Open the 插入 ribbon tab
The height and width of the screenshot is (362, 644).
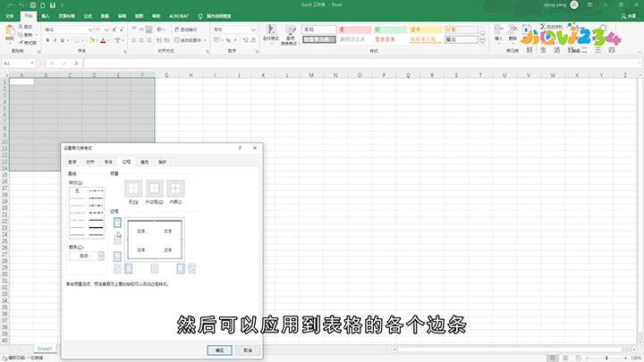click(x=46, y=16)
